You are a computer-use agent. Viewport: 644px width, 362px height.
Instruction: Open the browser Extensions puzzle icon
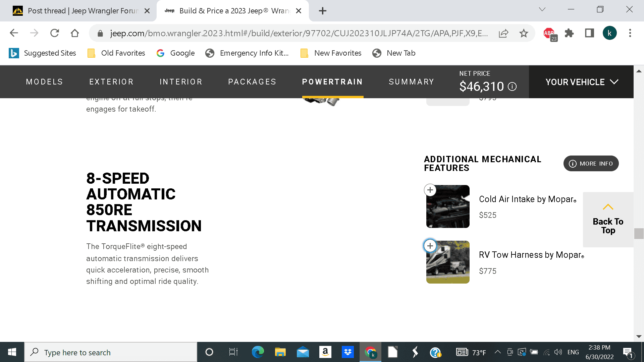click(x=569, y=33)
